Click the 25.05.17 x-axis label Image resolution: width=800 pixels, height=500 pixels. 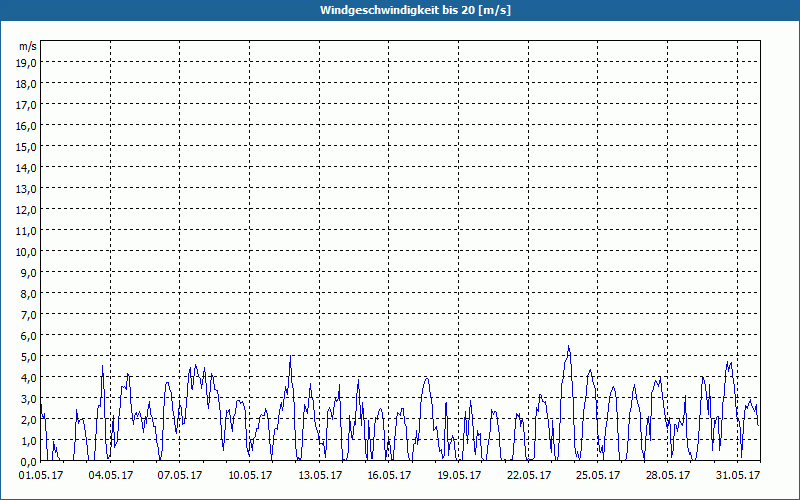[599, 476]
